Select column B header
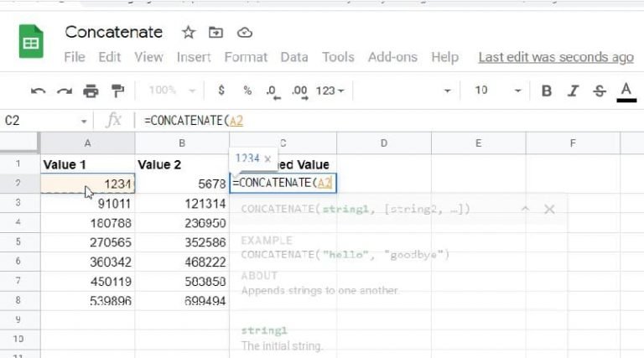644x358 pixels. click(182, 143)
